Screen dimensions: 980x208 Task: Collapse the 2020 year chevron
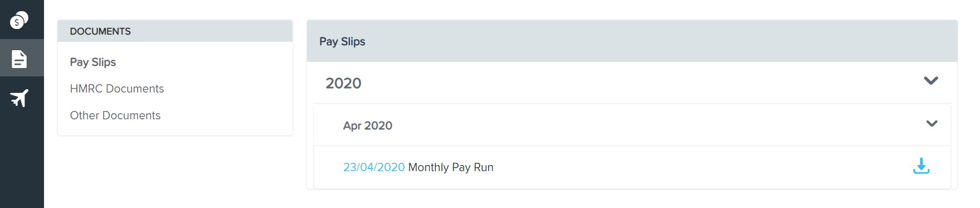(x=930, y=81)
